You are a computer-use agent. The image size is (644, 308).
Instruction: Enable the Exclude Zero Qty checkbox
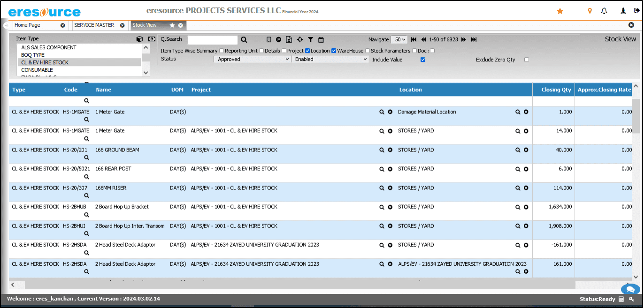[x=526, y=60]
